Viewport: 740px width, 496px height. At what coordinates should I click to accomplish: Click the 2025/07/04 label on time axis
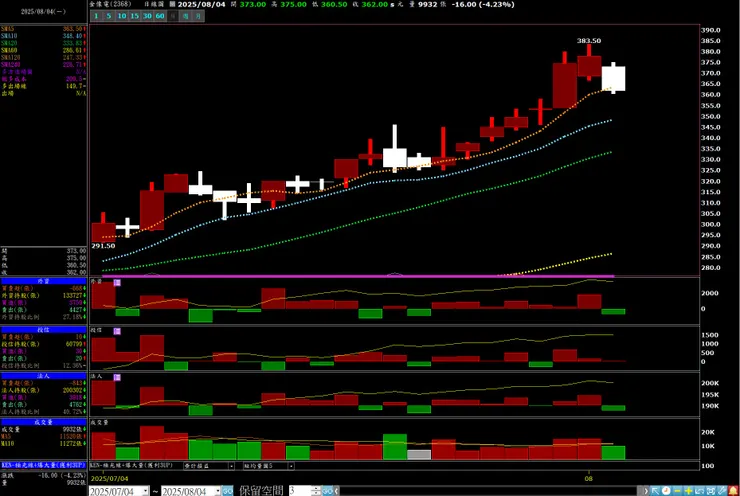coord(109,479)
